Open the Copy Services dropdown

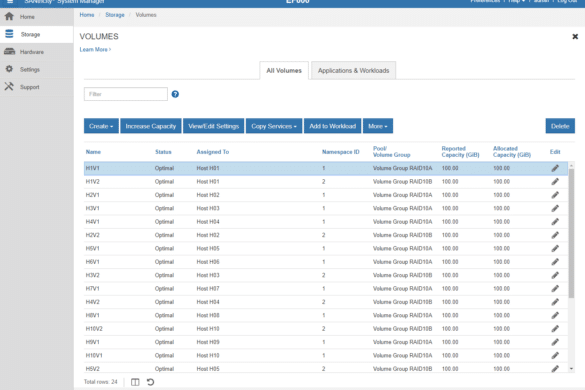(x=274, y=126)
